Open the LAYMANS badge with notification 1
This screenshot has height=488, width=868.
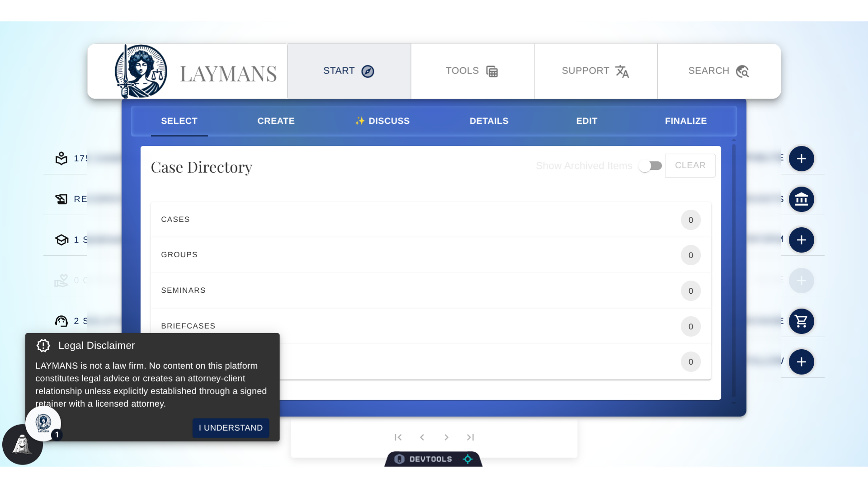pyautogui.click(x=44, y=423)
